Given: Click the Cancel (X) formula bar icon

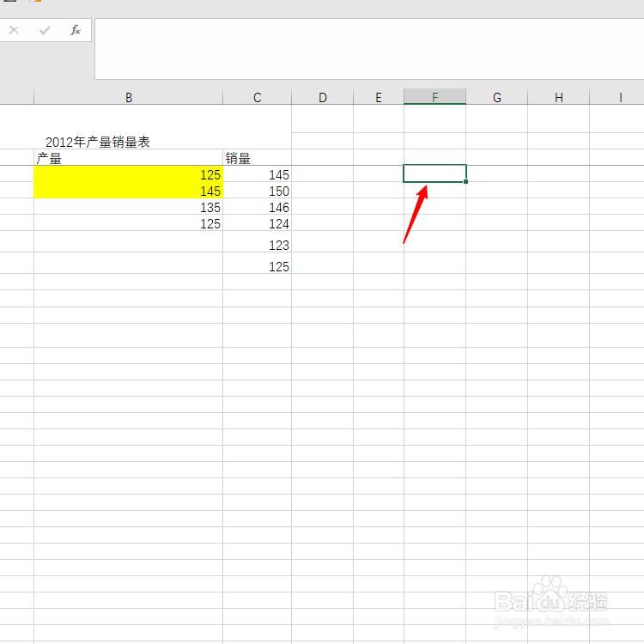Looking at the screenshot, I should click(x=14, y=30).
